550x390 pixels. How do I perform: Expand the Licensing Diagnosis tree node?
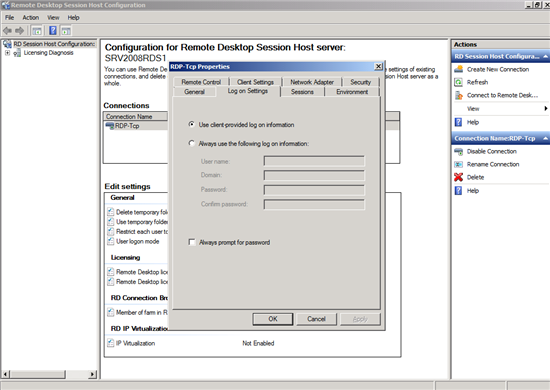(7, 53)
